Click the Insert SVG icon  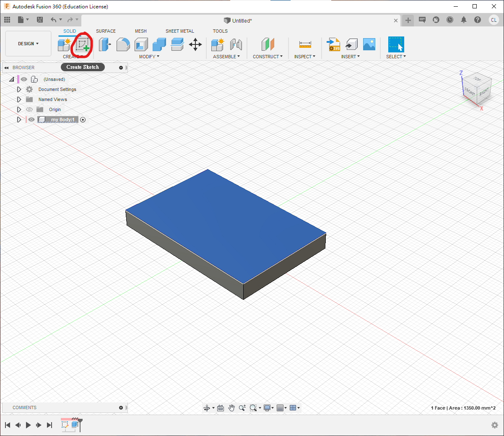pos(334,44)
